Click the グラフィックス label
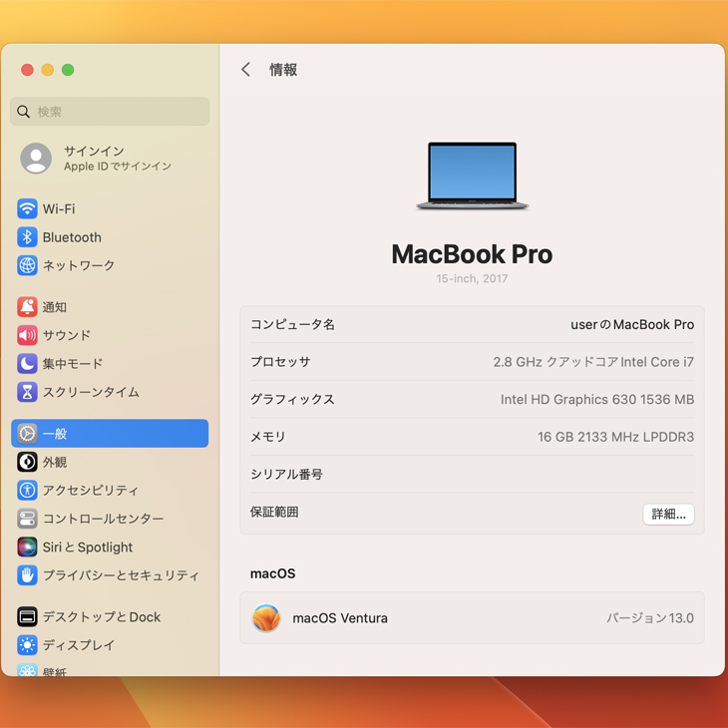The width and height of the screenshot is (728, 728). pyautogui.click(x=292, y=399)
